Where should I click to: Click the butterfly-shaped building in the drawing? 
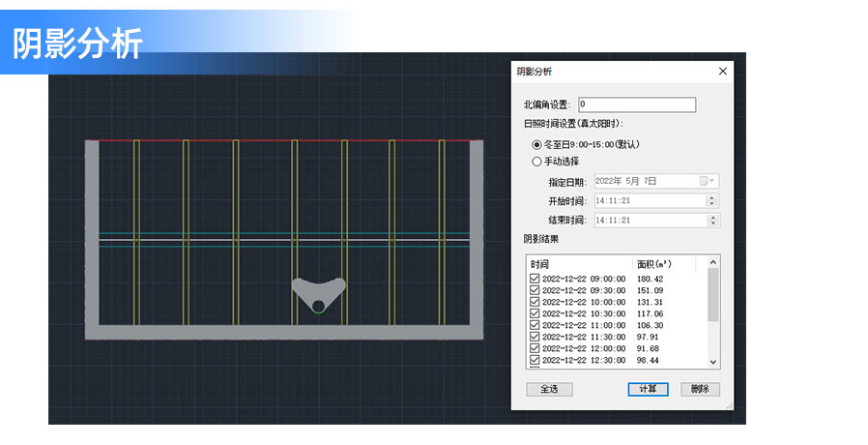click(319, 288)
